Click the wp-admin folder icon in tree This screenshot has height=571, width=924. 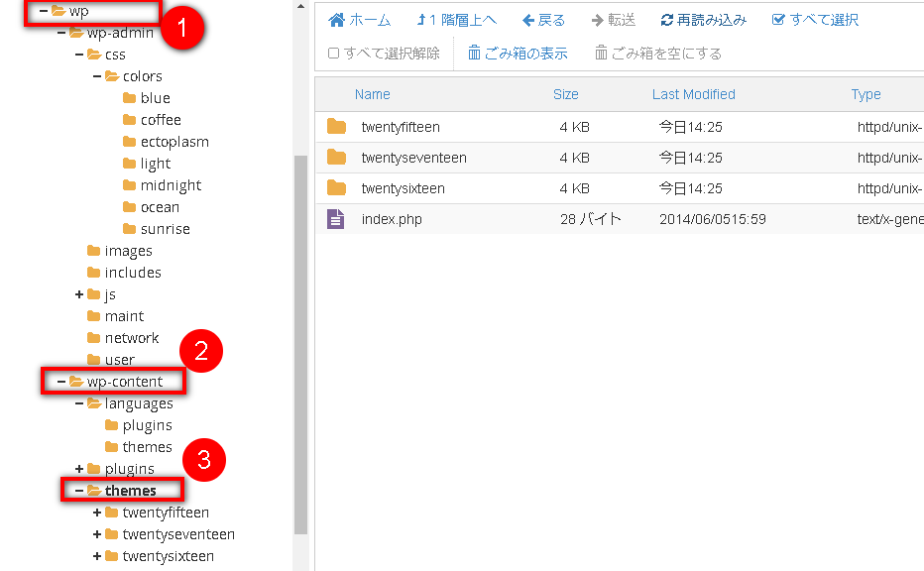(x=76, y=33)
